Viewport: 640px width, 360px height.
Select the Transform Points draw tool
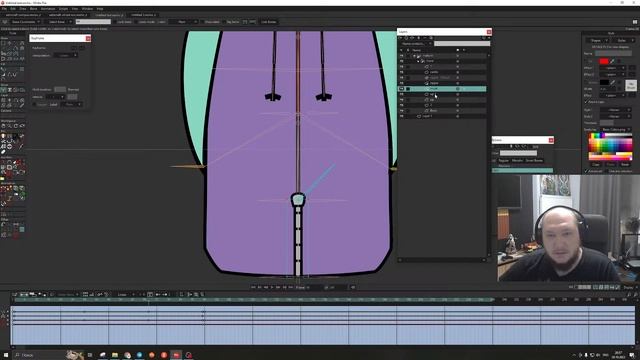tap(9, 43)
